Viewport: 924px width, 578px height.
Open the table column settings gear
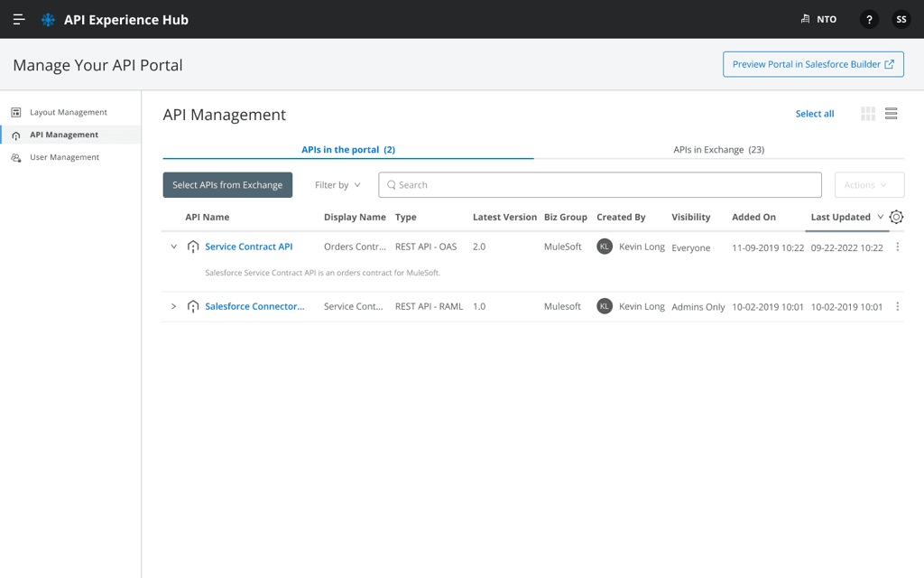click(x=896, y=217)
